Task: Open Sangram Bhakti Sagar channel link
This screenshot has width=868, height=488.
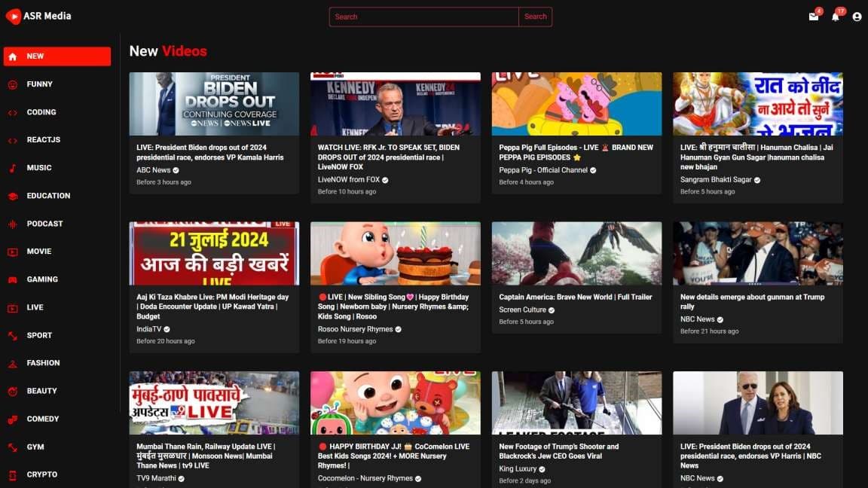Action: [x=716, y=179]
